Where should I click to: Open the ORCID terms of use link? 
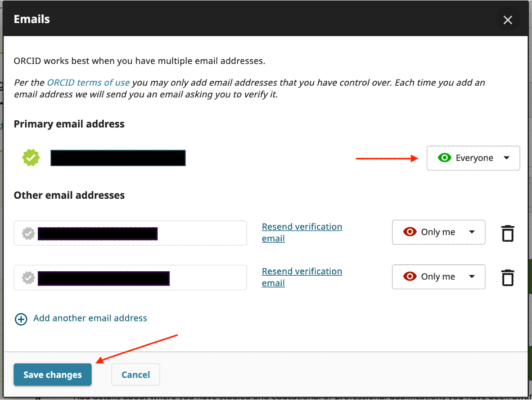[88, 83]
